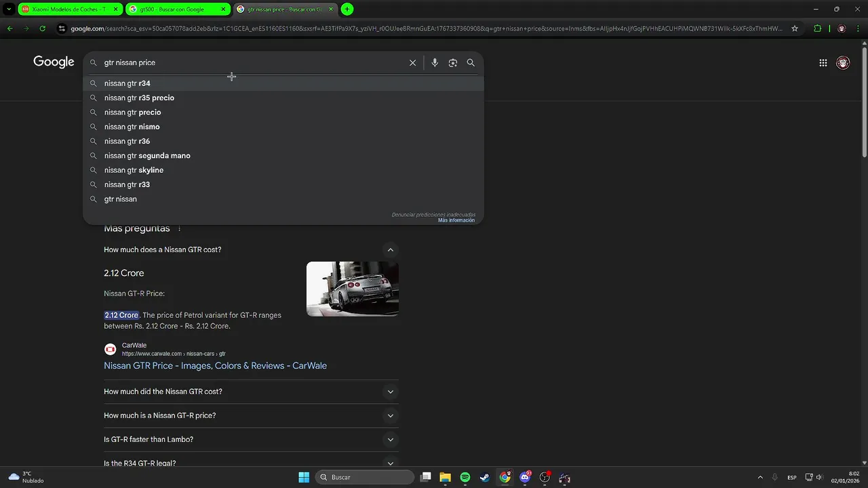Click the ESP language indicator
The image size is (868, 488).
792,477
